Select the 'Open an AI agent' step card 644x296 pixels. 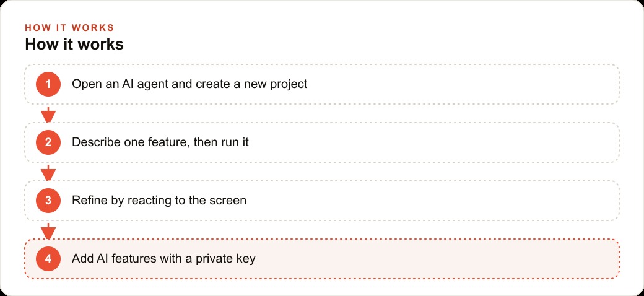click(x=322, y=84)
